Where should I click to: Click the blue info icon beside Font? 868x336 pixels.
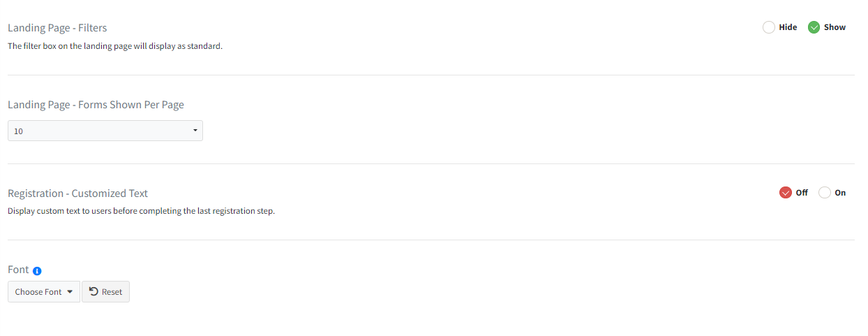click(38, 270)
